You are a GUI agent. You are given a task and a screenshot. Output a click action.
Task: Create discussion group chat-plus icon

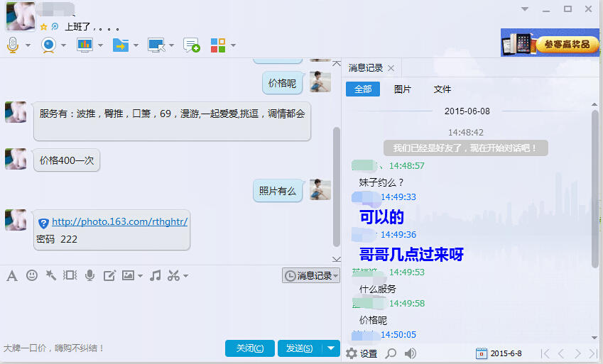coord(191,45)
